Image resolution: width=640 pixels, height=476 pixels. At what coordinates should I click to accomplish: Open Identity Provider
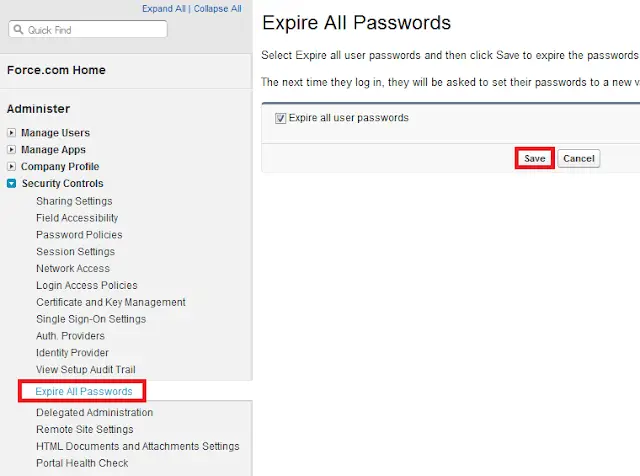(72, 352)
